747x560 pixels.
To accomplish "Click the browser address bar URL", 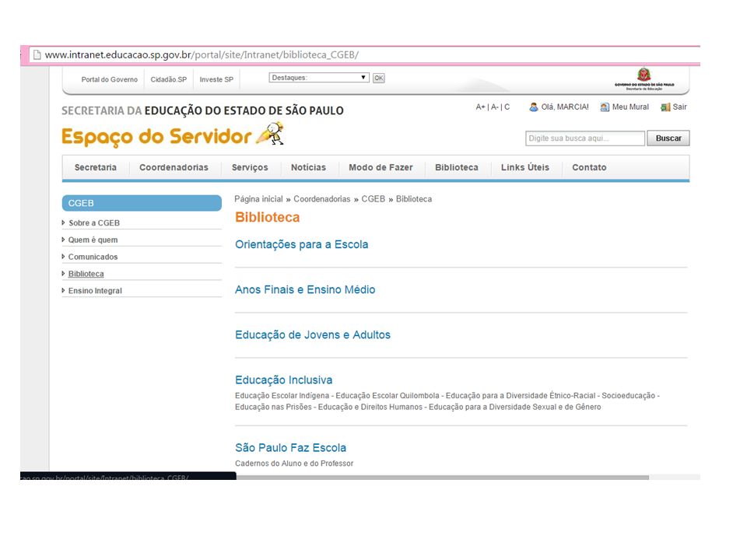I will [x=202, y=54].
